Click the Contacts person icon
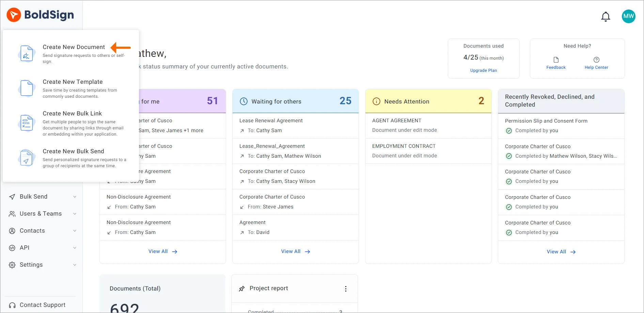Screen dimensions: 644x313 pos(12,231)
